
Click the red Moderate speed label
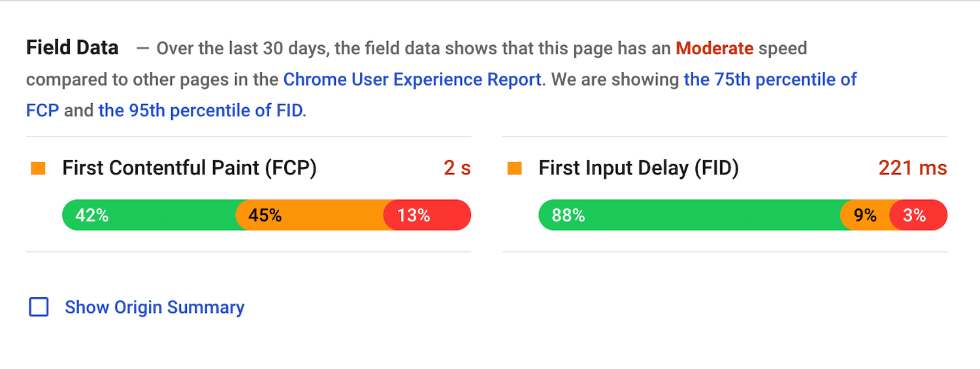coord(714,48)
